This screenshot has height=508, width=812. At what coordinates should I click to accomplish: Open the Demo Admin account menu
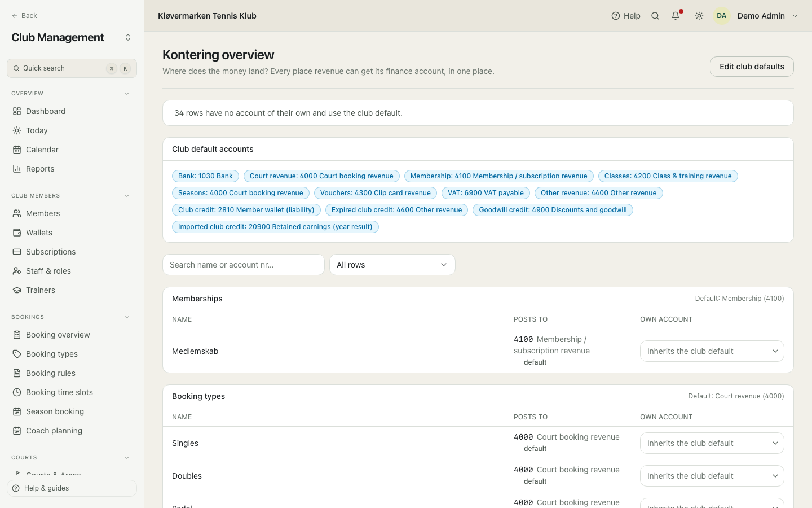pos(757,16)
